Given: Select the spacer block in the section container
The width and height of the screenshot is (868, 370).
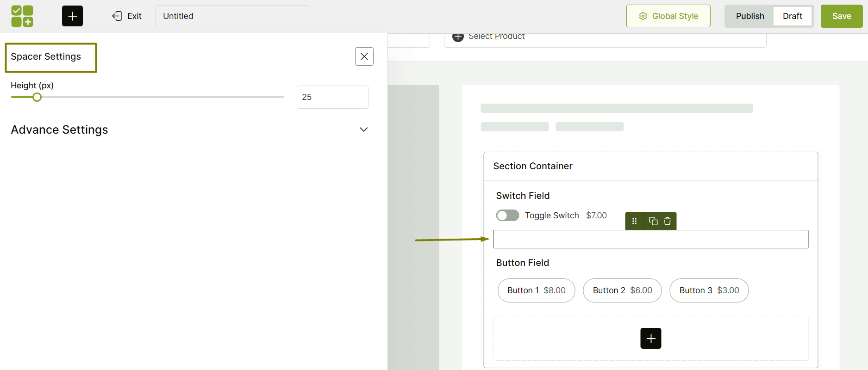Looking at the screenshot, I should point(650,239).
